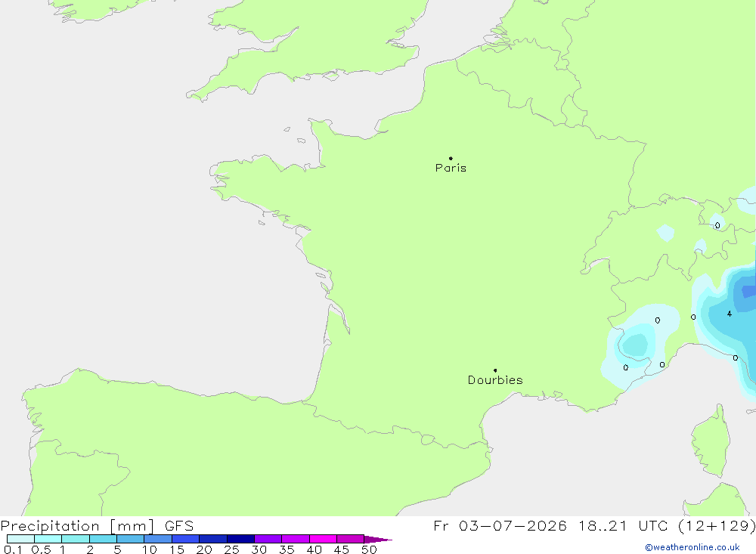This screenshot has height=554, width=756.
Task: Click the Paris city label
Action: 451,168
